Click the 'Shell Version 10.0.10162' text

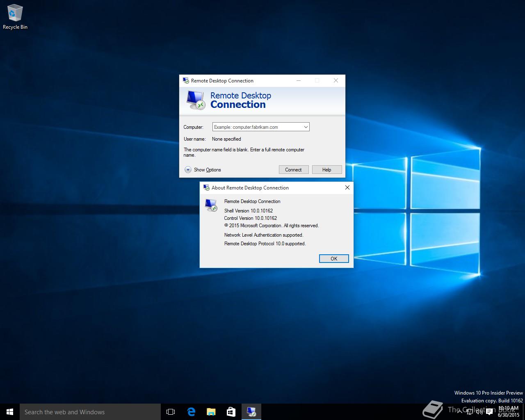[x=249, y=211]
